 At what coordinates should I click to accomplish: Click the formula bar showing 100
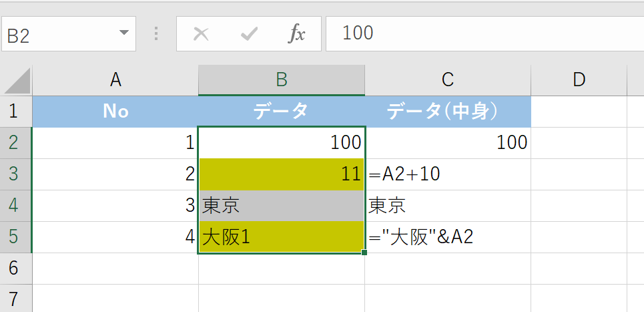480,33
